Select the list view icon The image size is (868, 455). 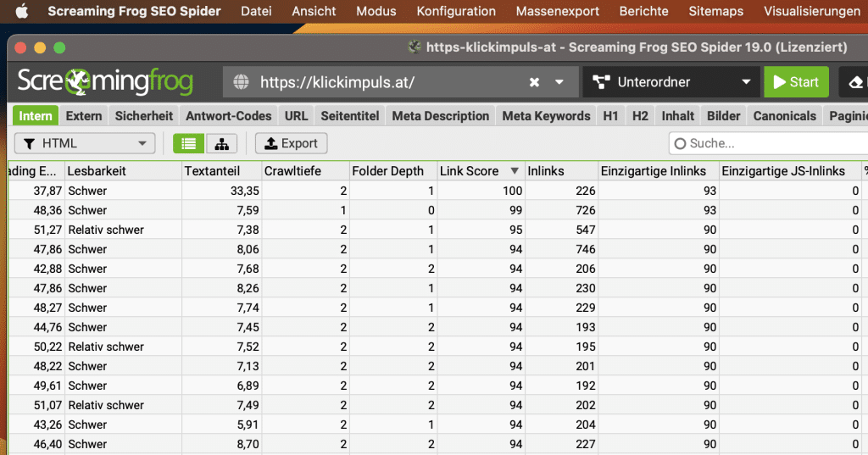click(188, 143)
